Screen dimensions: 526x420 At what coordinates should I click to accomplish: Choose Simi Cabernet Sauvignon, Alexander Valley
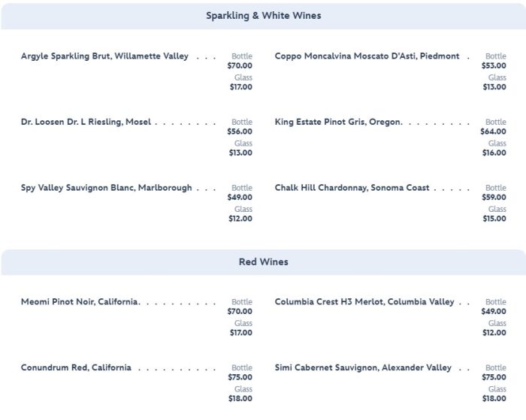(x=363, y=368)
